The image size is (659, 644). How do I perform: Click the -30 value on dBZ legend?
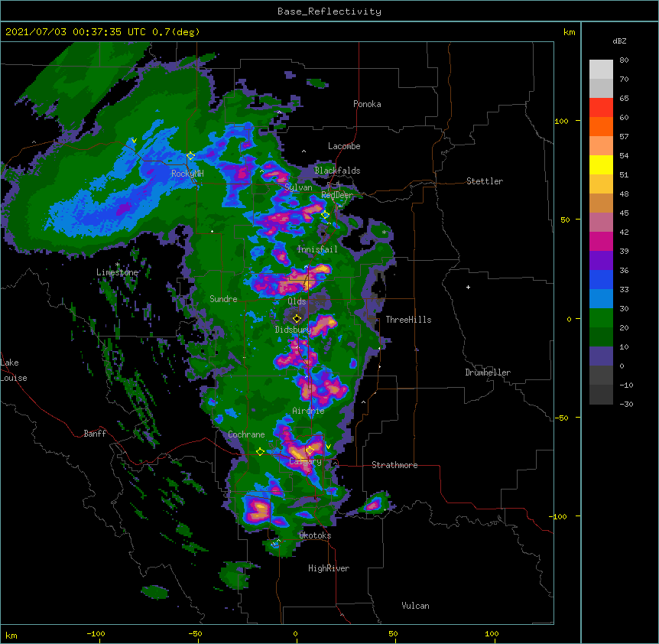coord(626,404)
